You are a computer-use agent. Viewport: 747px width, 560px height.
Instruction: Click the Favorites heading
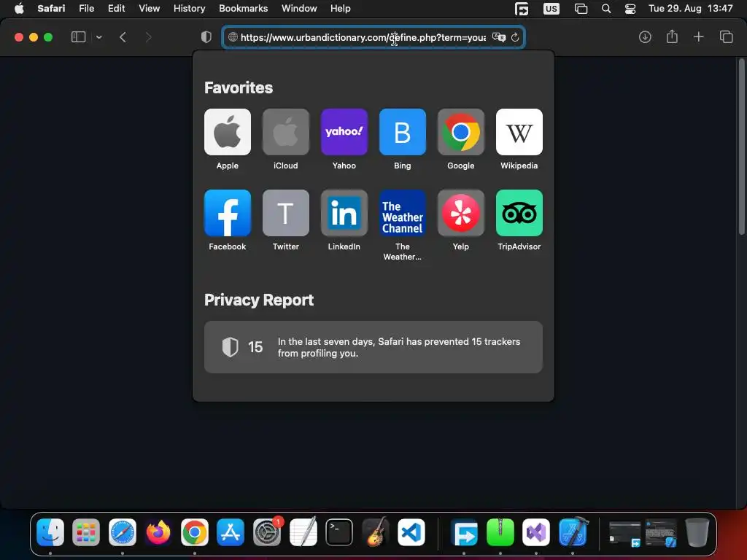pos(239,87)
